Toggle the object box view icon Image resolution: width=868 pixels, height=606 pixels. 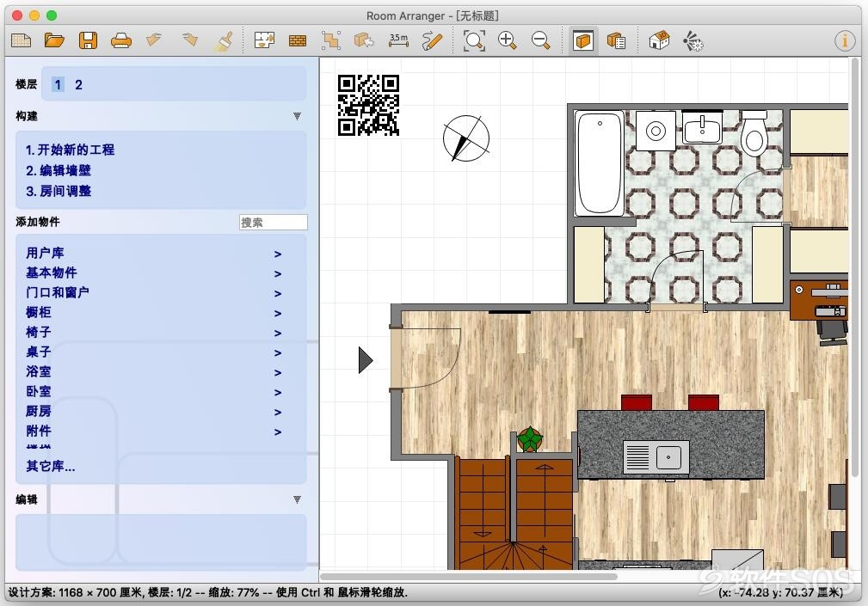[x=583, y=40]
